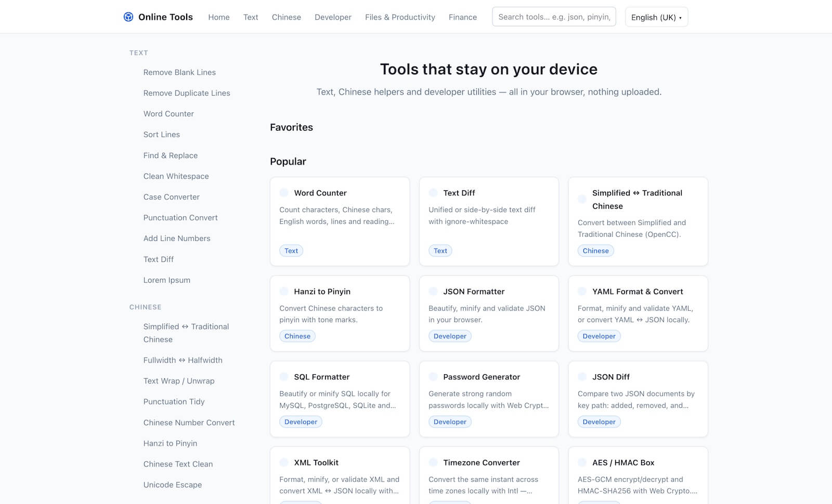The width and height of the screenshot is (832, 504).
Task: Click the round icon on the Word Counter card
Action: [x=284, y=193]
